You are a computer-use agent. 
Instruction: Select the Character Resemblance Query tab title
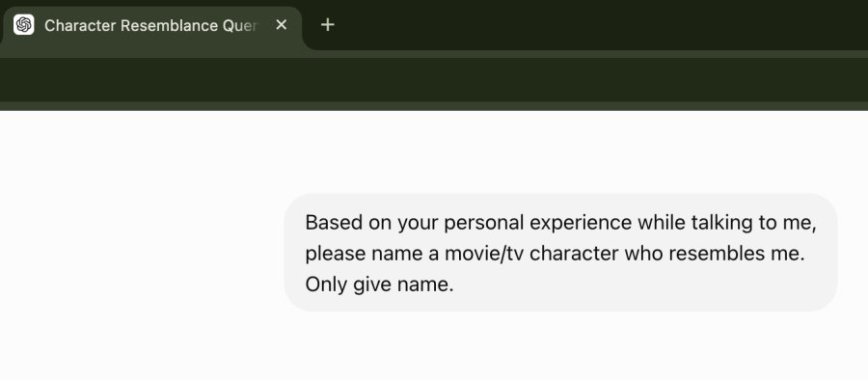coord(150,25)
